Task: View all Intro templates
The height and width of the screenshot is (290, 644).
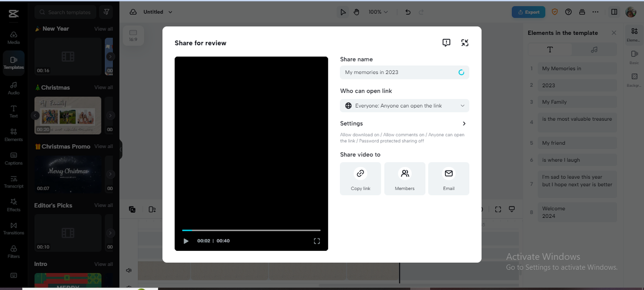Action: tap(104, 264)
